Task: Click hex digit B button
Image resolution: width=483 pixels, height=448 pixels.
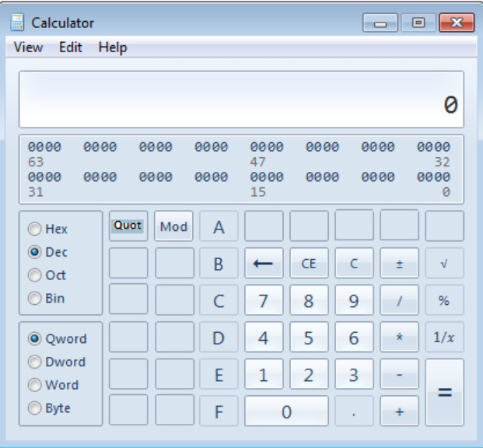Action: pos(219,263)
